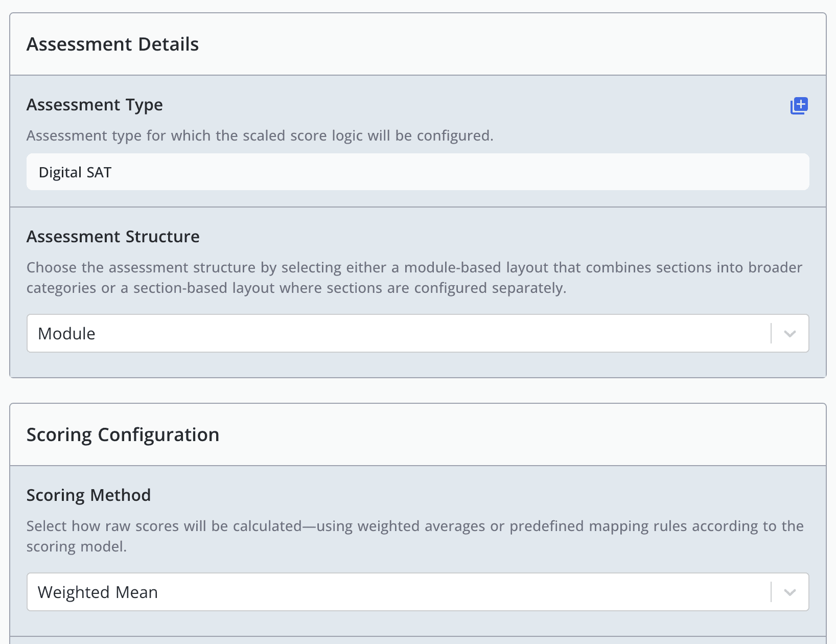Click the Assessment Details heading
The height and width of the screenshot is (644, 836).
click(112, 44)
